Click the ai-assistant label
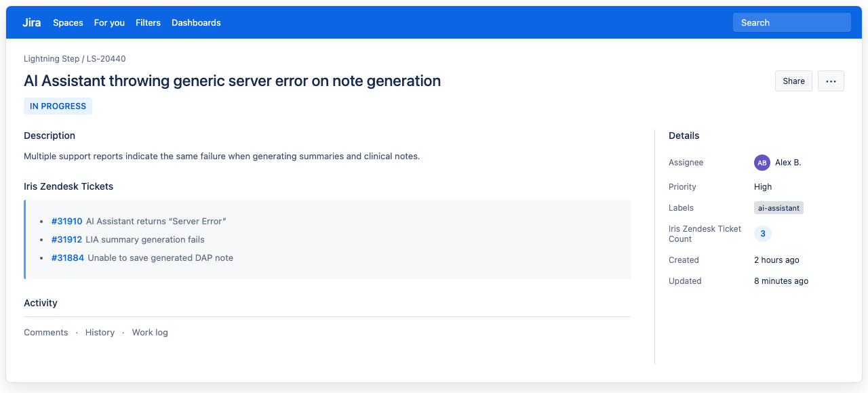The width and height of the screenshot is (868, 393). 778,208
